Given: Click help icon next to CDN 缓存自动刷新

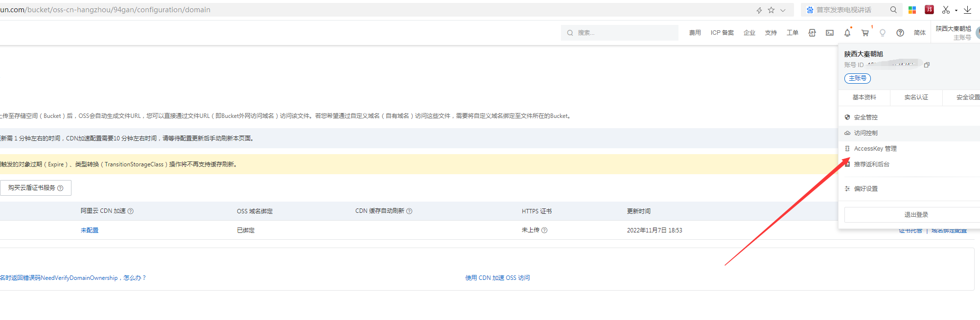Looking at the screenshot, I should point(409,211).
